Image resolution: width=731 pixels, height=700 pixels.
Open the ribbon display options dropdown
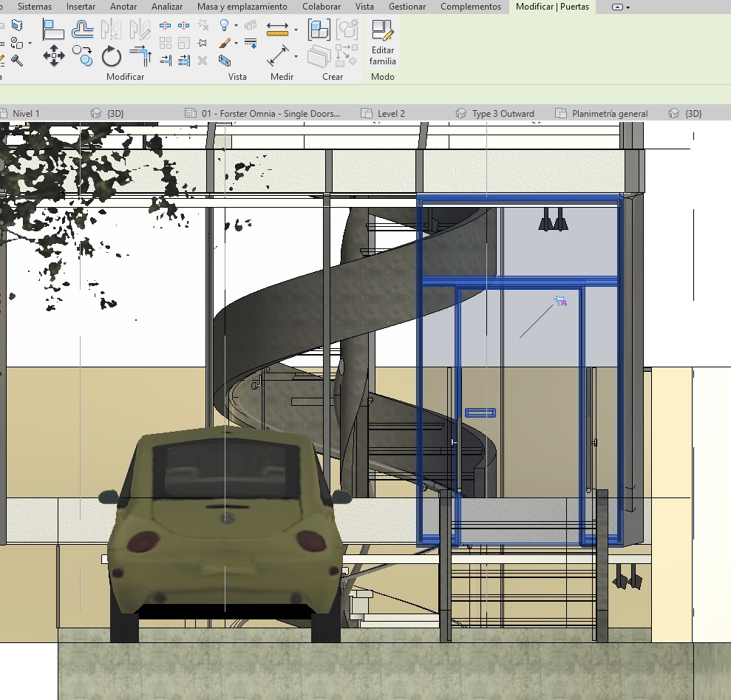click(628, 7)
